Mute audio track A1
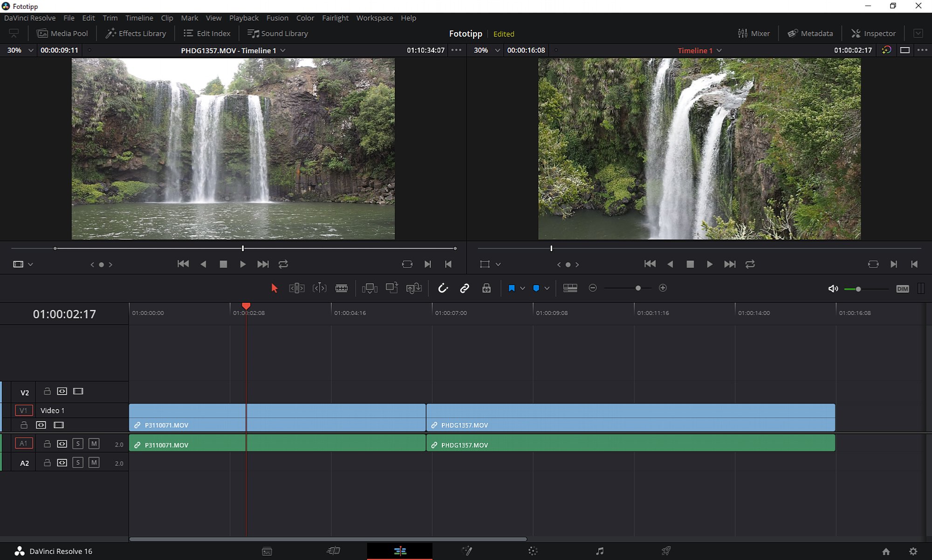 tap(94, 444)
